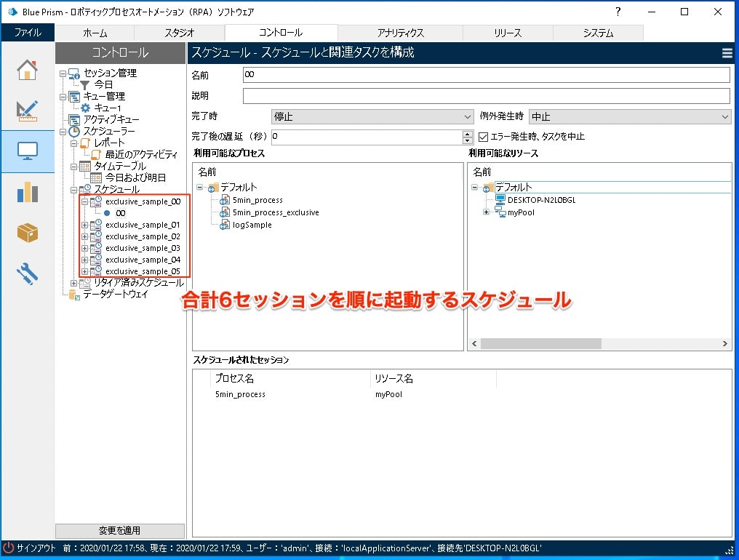Expand the exclusive_sample_03 schedule node
Screen dimensions: 739x560
pyautogui.click(x=85, y=249)
